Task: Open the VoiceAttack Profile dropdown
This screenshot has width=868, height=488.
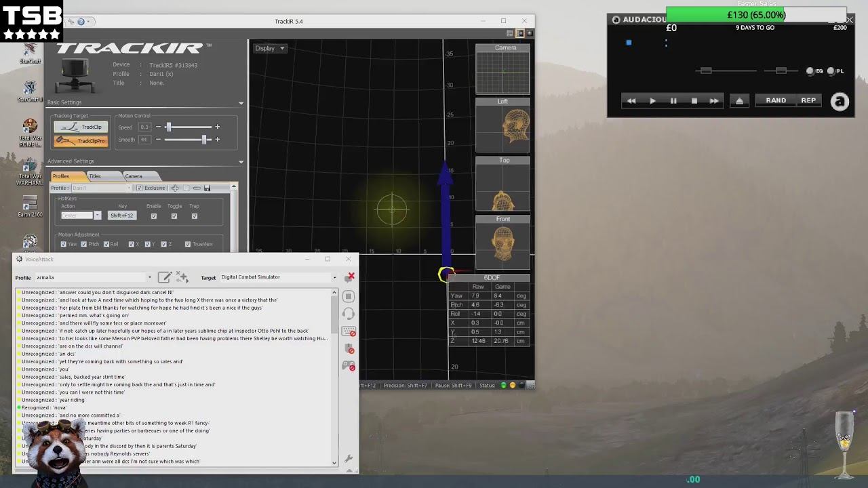Action: coord(94,277)
